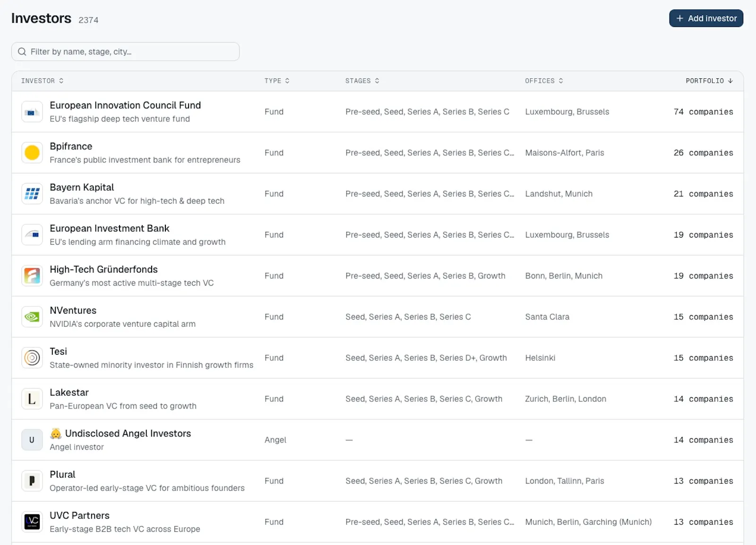Click the European Investment Bank logo

pyautogui.click(x=32, y=235)
